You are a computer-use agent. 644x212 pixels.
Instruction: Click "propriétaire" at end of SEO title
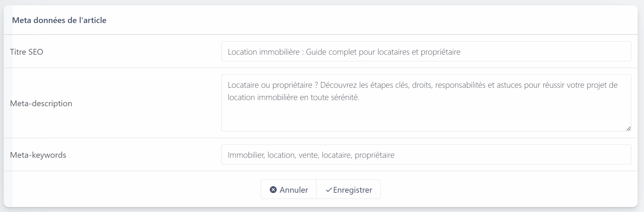point(440,52)
